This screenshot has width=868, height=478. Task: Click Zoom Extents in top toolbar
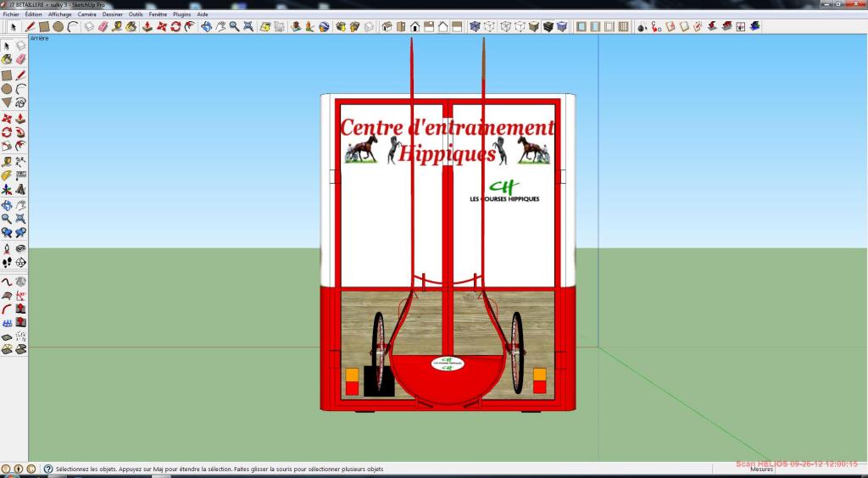pos(248,26)
